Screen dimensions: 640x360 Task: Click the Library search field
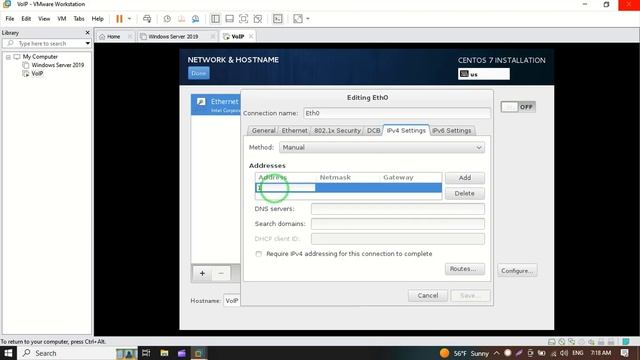point(42,43)
